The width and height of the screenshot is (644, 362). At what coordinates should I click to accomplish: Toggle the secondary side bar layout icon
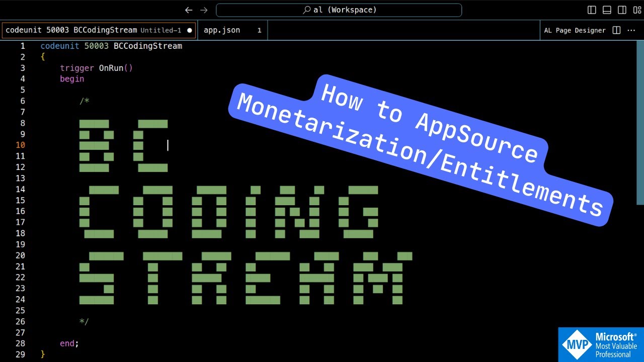(622, 10)
